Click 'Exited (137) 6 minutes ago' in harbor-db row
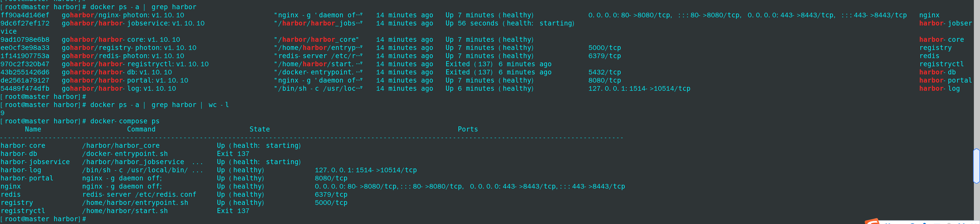The image size is (980, 224). pos(498,72)
